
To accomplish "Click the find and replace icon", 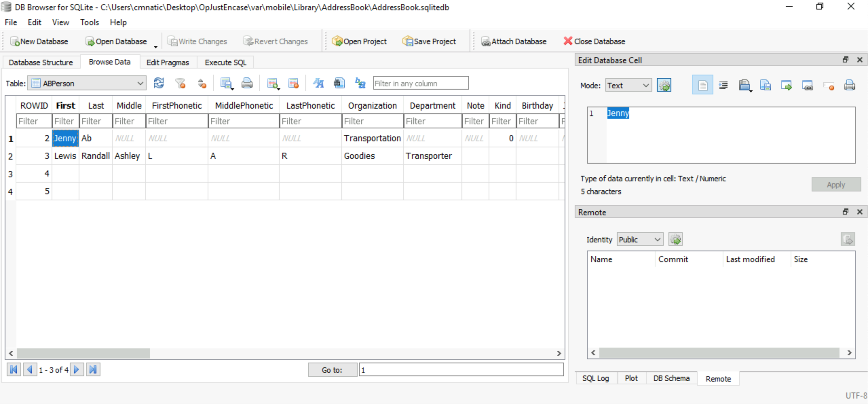I will 360,83.
